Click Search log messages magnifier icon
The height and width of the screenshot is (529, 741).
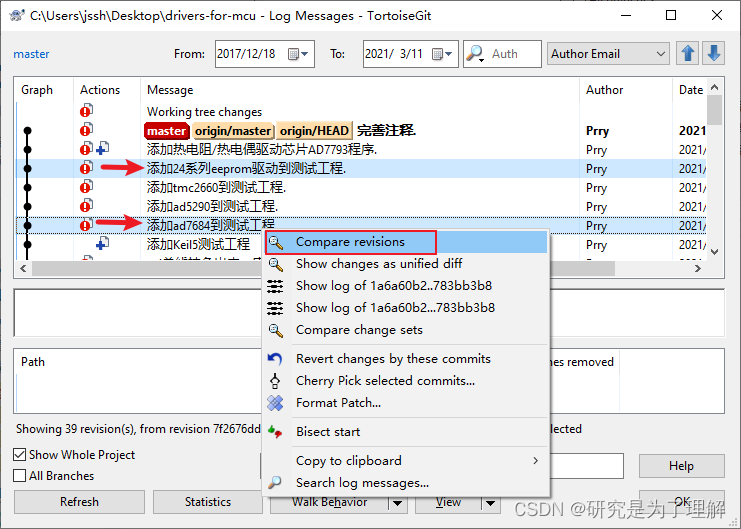[275, 483]
